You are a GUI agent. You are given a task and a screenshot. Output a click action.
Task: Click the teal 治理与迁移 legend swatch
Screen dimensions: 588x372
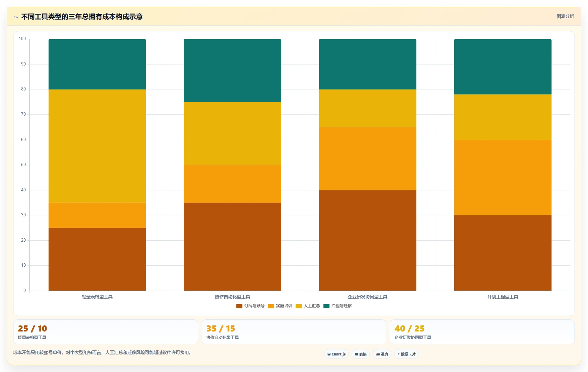tap(326, 306)
